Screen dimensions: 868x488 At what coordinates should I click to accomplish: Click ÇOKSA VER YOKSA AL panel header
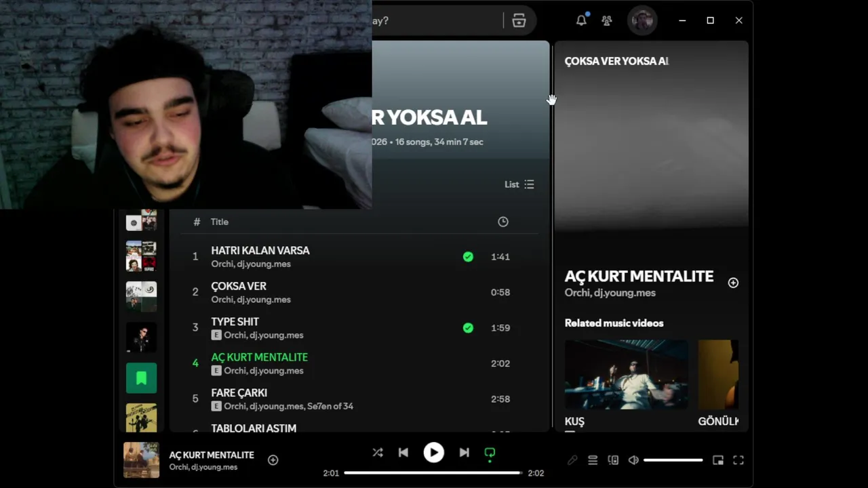click(616, 61)
